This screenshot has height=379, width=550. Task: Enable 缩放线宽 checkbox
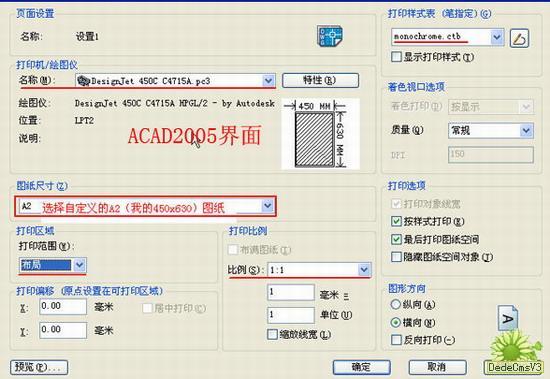coord(272,334)
